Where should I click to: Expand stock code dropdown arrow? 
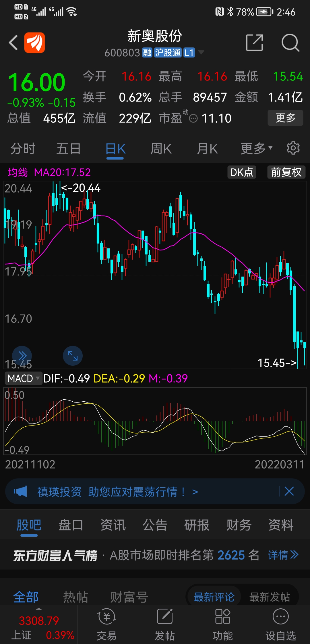[201, 52]
